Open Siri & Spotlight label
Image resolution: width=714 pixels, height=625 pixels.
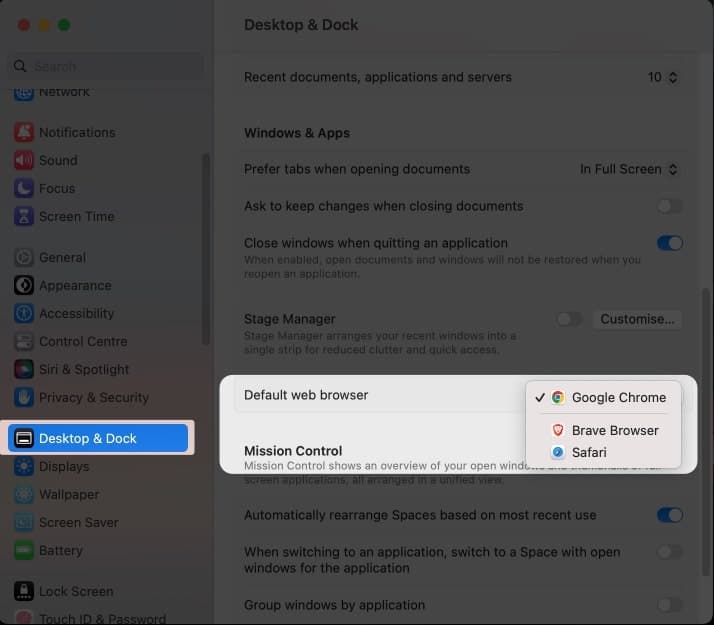point(84,370)
